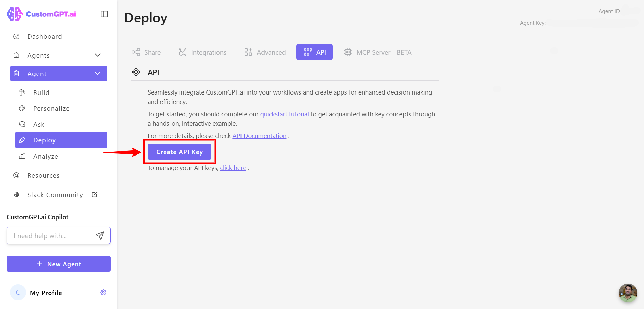Click the Agent ID label
The width and height of the screenshot is (644, 309).
pyautogui.click(x=609, y=11)
